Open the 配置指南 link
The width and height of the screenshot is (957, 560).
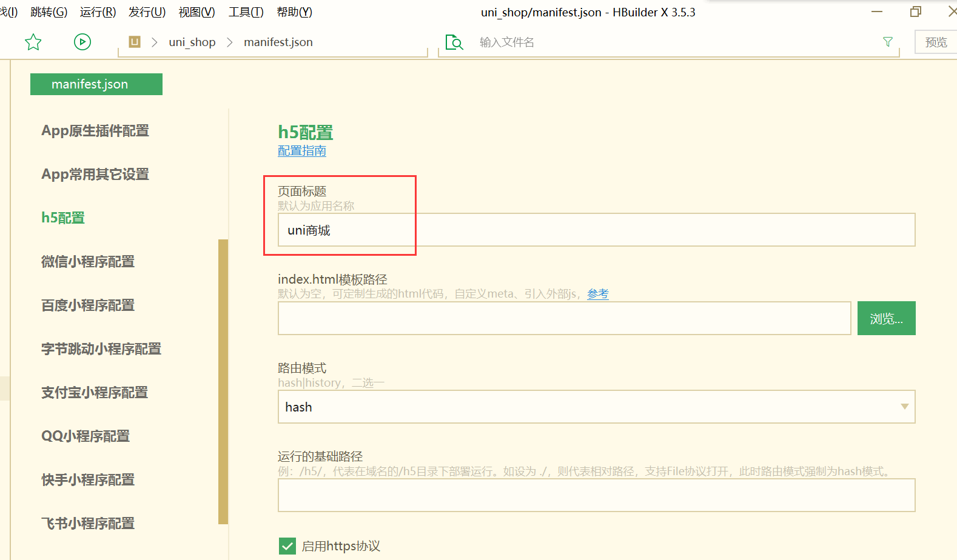[x=302, y=151]
